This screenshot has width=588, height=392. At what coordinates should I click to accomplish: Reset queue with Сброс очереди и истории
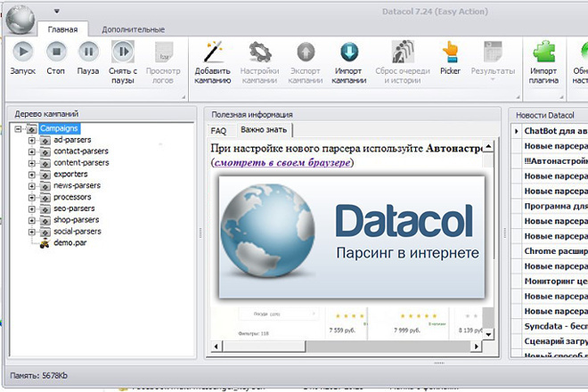[403, 62]
